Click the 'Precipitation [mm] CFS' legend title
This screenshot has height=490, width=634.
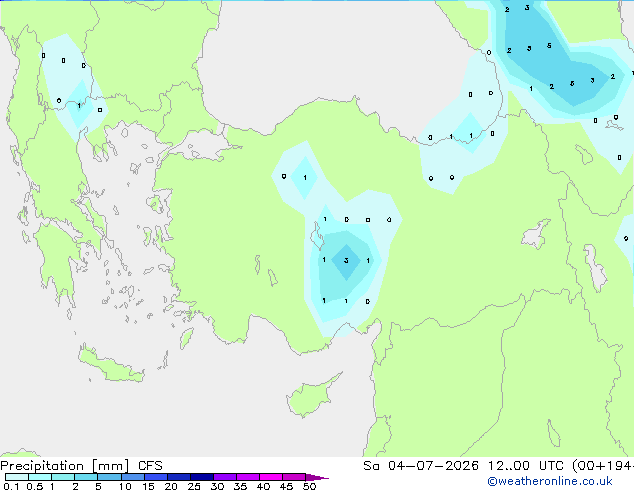[x=81, y=466]
